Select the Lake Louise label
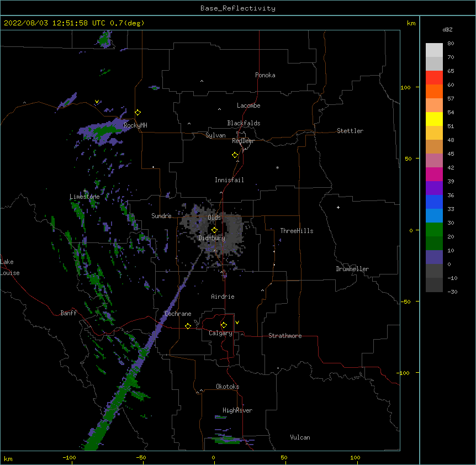 coord(10,267)
